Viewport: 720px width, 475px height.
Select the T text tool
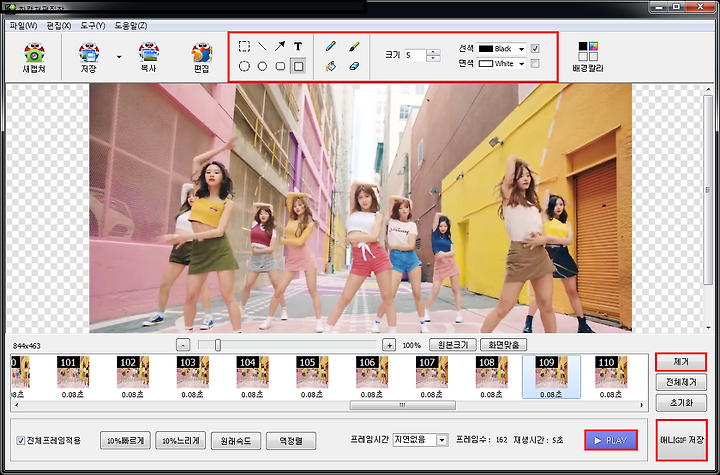click(298, 46)
